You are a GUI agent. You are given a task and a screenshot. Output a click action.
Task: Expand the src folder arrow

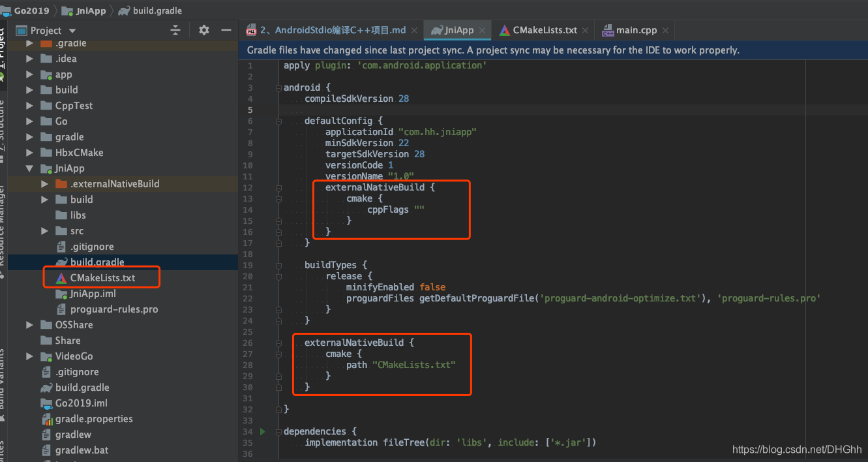(x=45, y=231)
